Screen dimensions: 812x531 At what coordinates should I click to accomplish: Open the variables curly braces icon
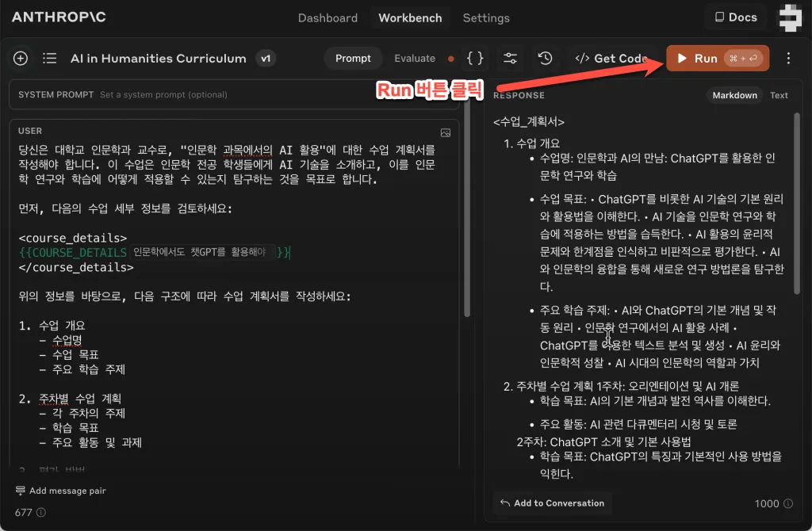(x=475, y=58)
